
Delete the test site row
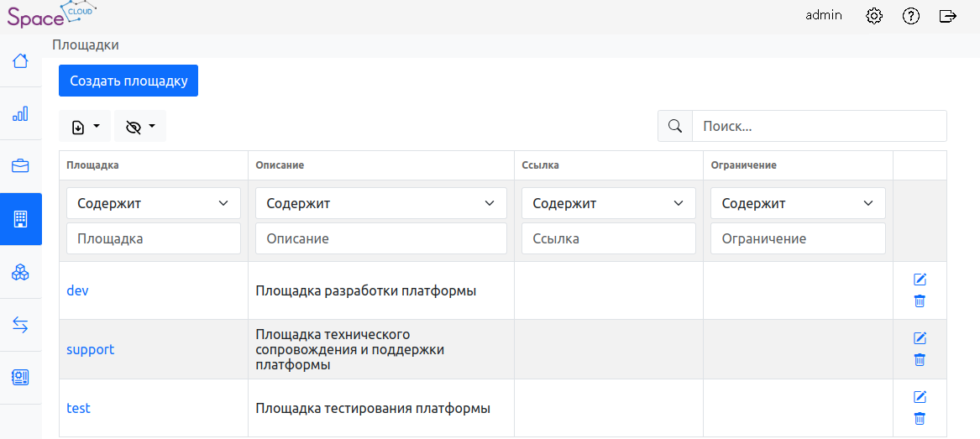[x=920, y=419]
